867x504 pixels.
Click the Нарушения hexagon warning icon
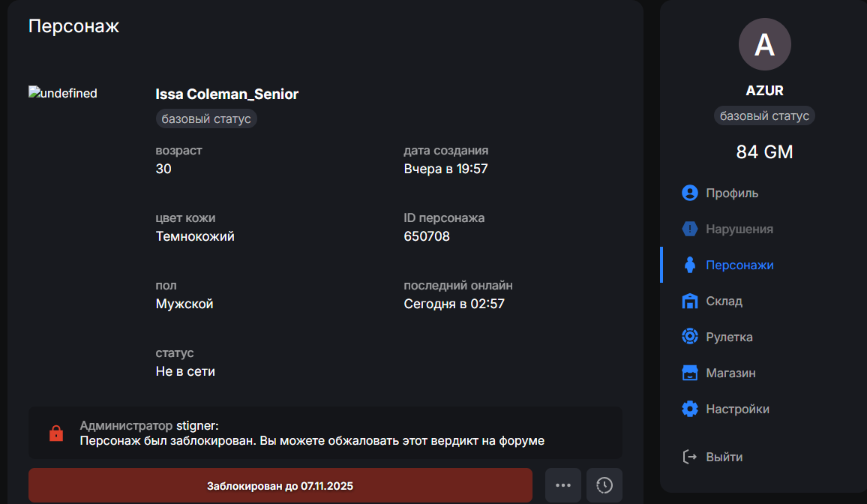coord(690,229)
